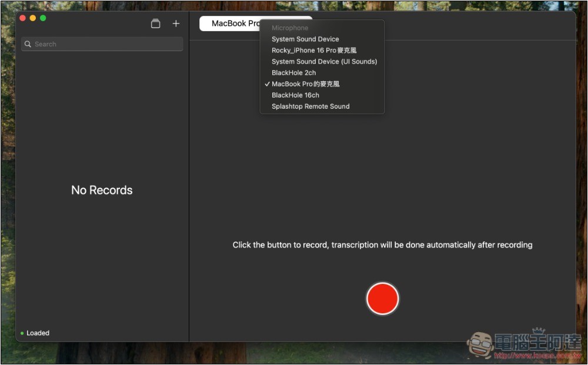Click the magnifying glass search icon

[x=28, y=44]
